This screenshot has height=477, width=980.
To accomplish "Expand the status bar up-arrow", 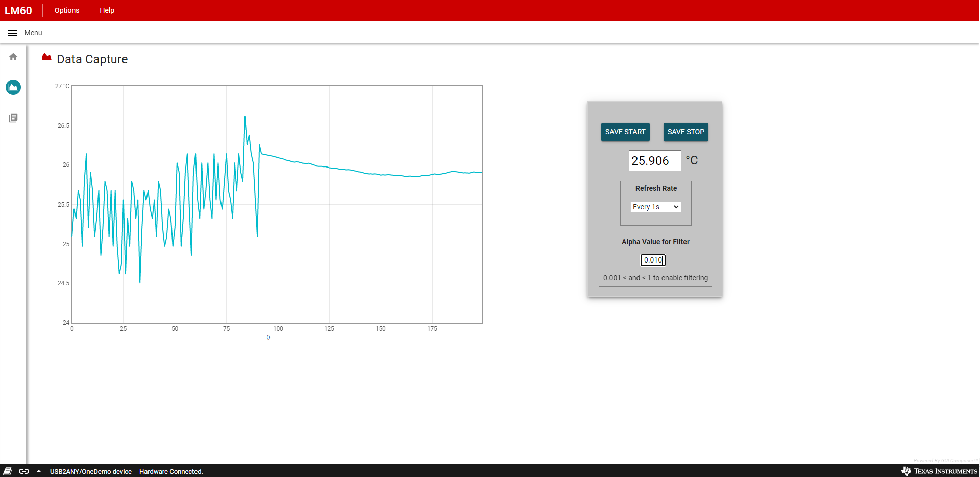I will pyautogui.click(x=39, y=471).
